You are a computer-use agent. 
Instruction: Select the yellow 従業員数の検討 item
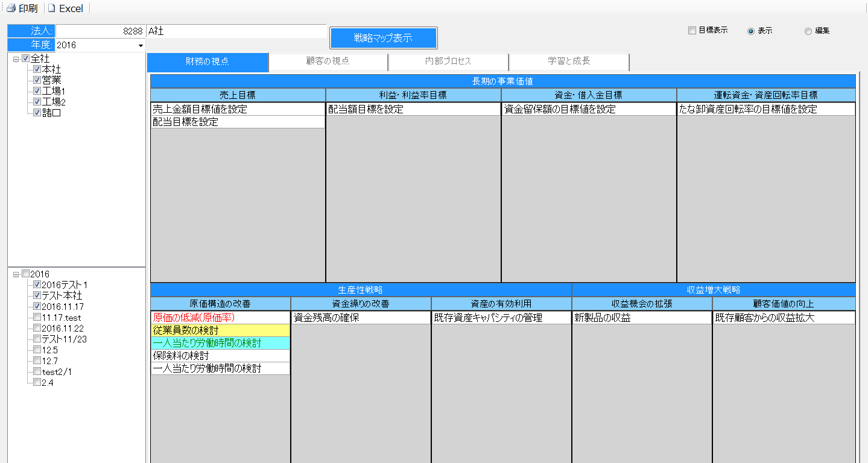click(x=220, y=330)
